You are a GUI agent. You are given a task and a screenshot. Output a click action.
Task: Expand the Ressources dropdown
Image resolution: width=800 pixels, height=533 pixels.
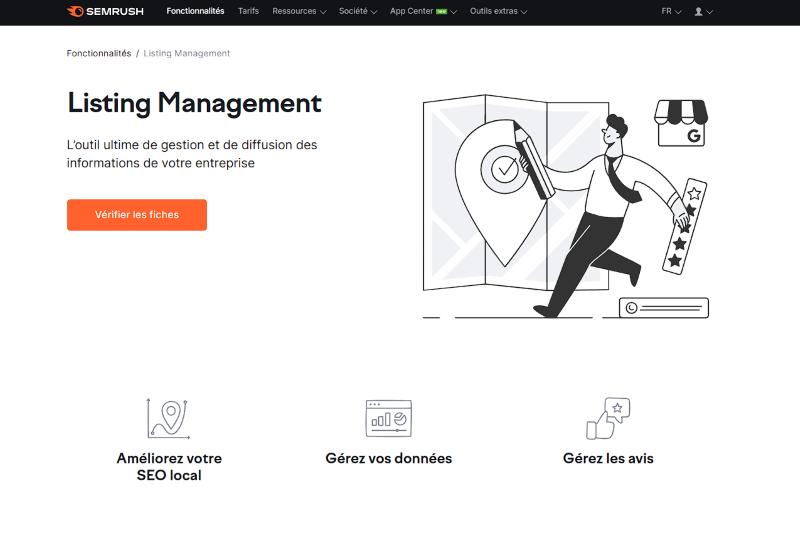pos(299,11)
